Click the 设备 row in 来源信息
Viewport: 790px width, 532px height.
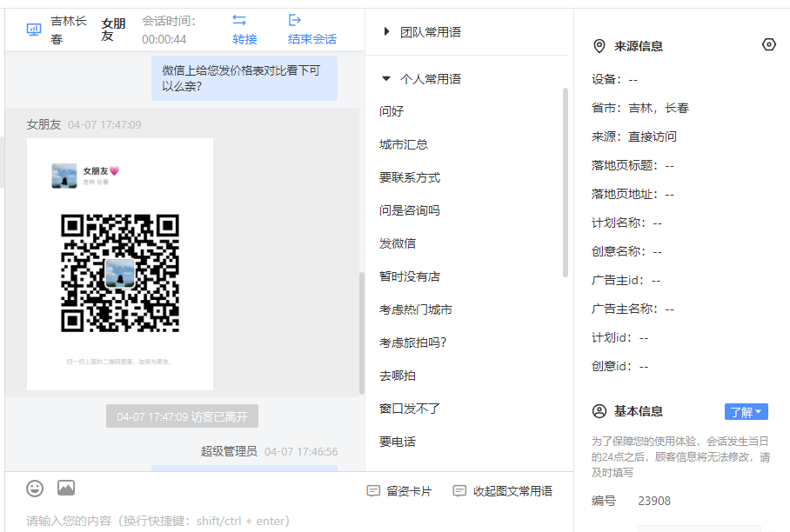coord(614,79)
